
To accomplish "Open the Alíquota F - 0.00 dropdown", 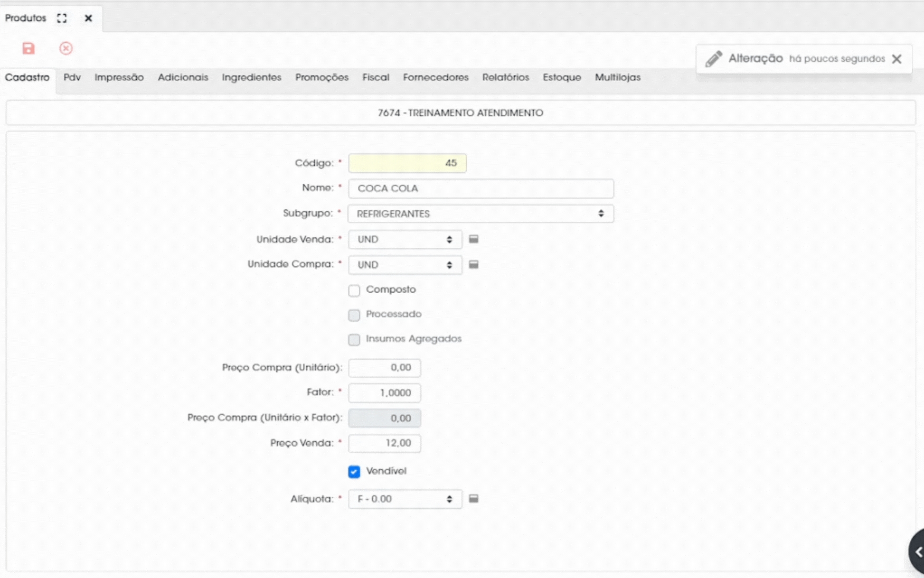I will [x=405, y=499].
